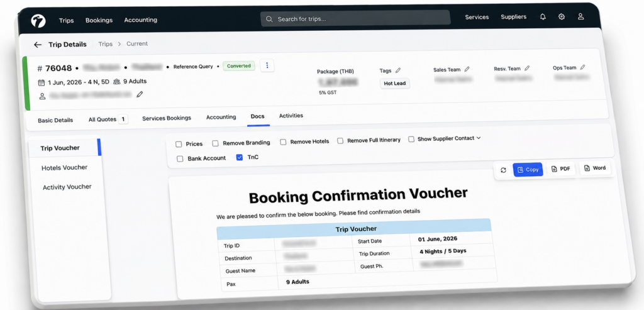
Task: Enable the Prices checkbox
Action: 179,144
